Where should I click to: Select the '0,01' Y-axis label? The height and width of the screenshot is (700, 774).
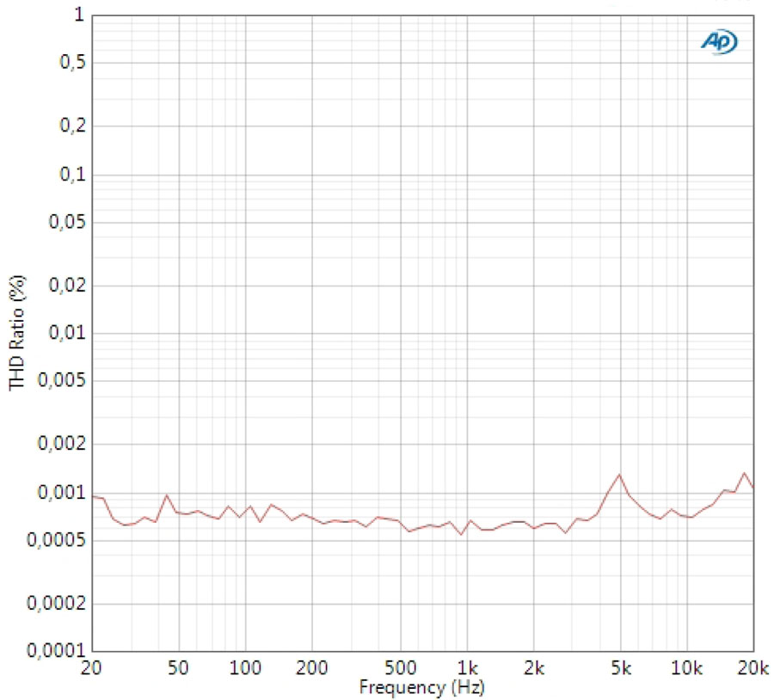click(x=67, y=333)
